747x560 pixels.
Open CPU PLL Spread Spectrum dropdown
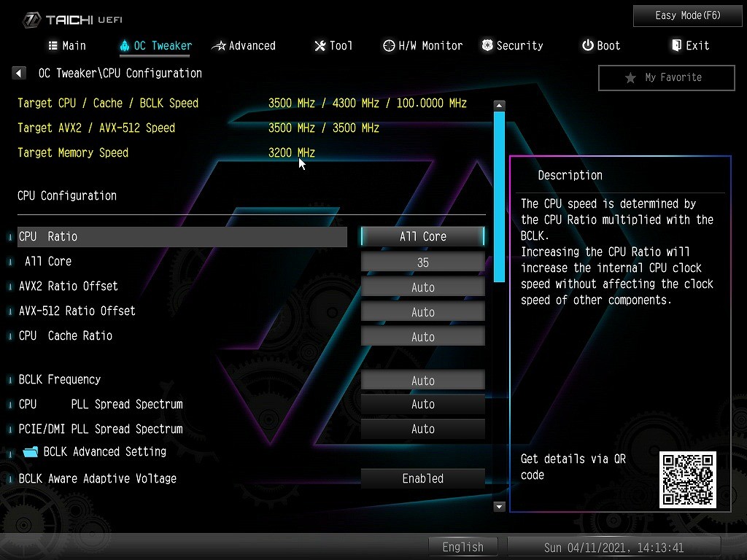[422, 404]
